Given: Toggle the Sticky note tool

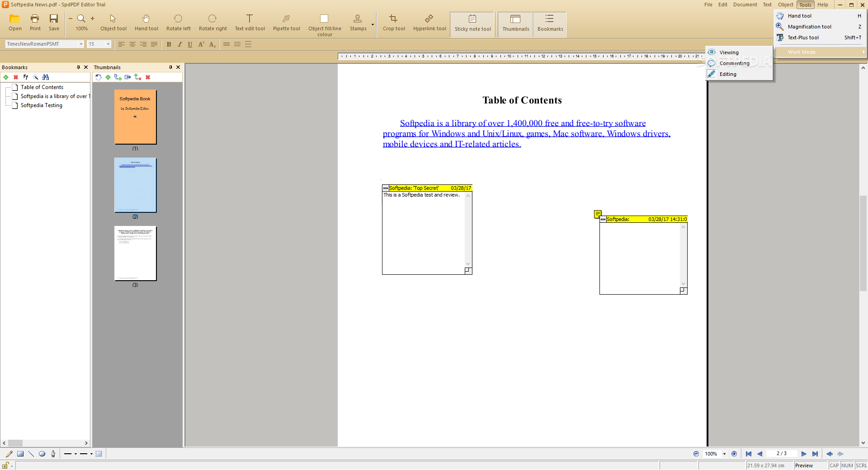Looking at the screenshot, I should tap(472, 23).
